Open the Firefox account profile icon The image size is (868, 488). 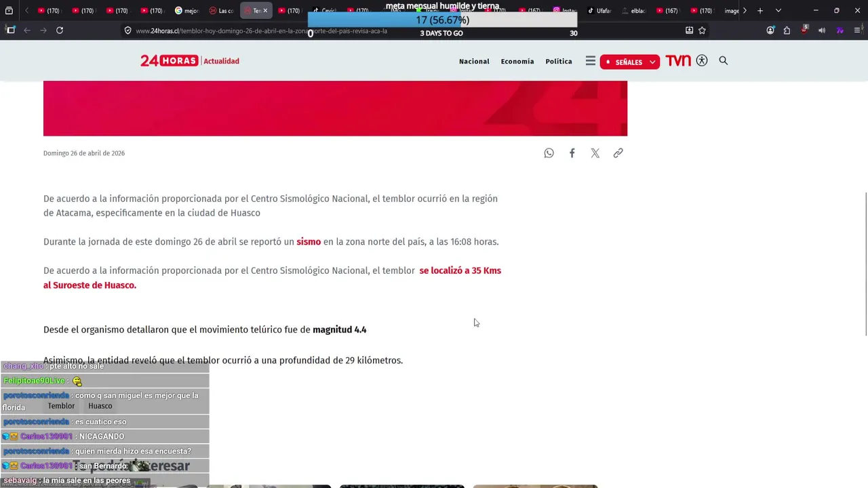pos(770,30)
